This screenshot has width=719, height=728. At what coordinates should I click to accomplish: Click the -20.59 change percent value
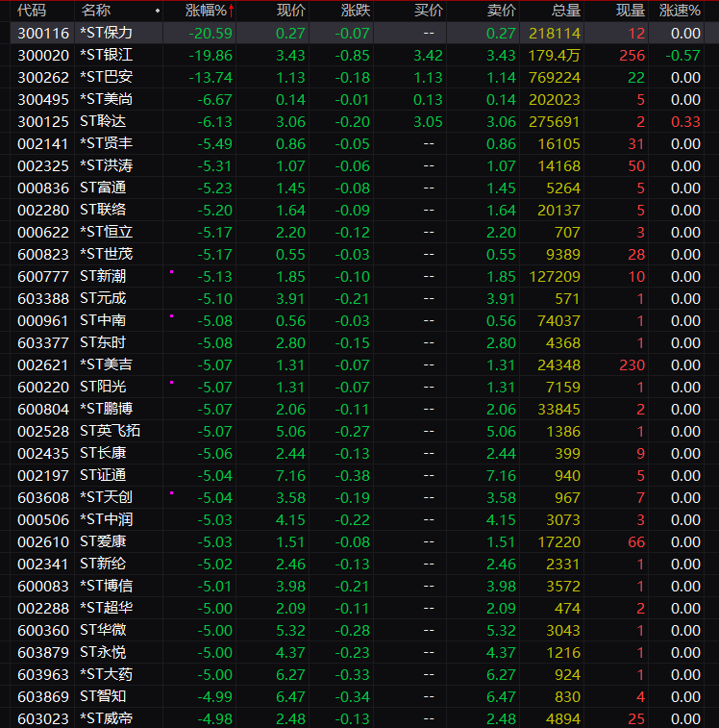pos(211,33)
